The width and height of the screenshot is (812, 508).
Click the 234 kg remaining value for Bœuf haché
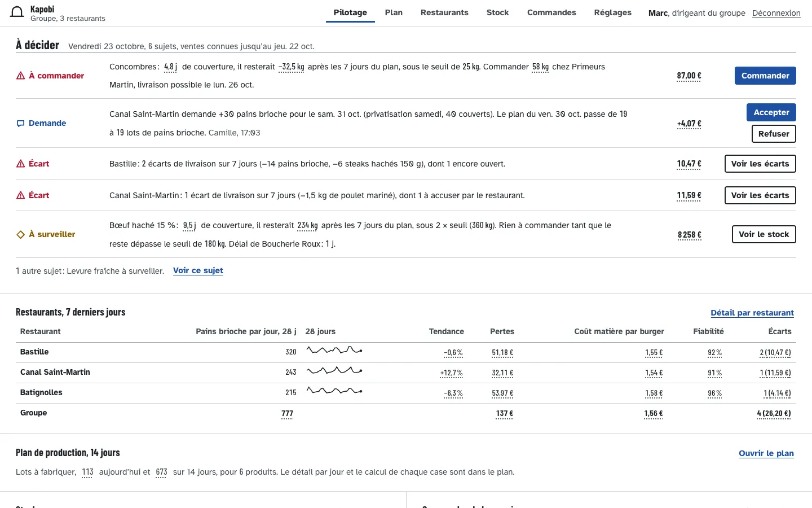pos(307,226)
